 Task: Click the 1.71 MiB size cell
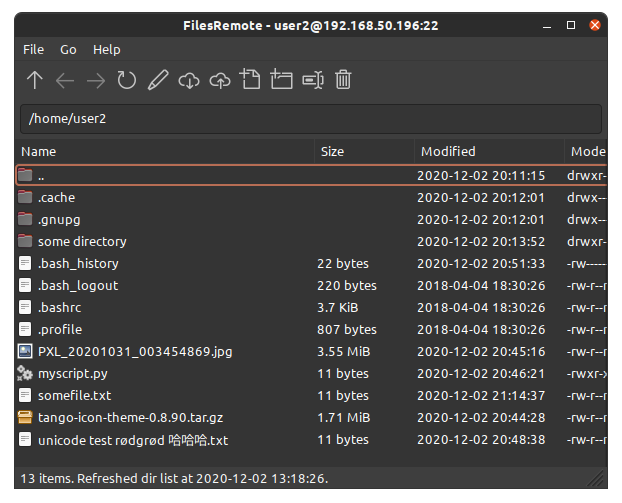point(344,418)
